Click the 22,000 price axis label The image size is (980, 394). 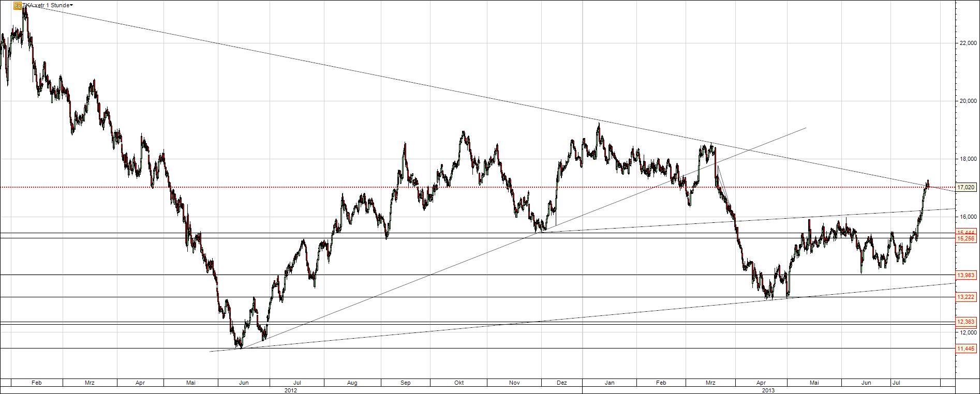click(966, 43)
